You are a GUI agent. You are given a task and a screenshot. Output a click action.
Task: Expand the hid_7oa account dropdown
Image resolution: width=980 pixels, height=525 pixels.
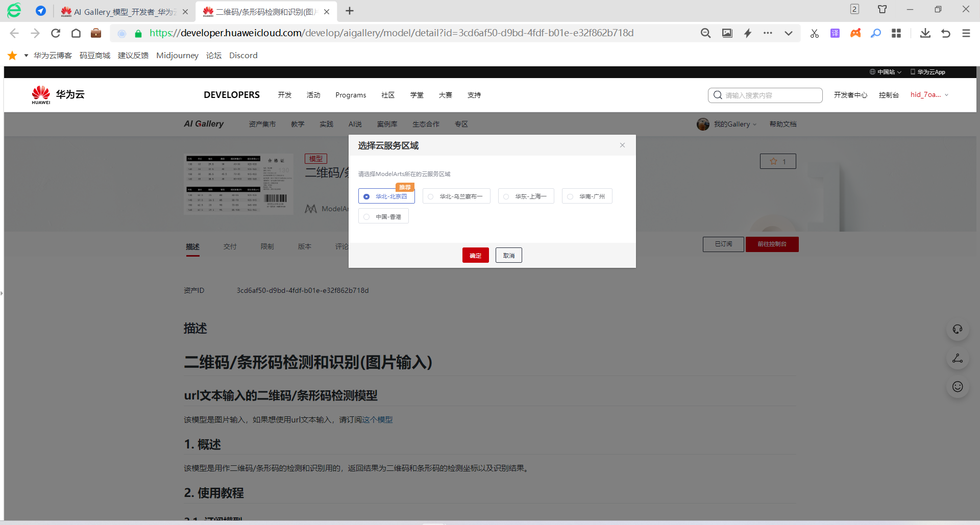[929, 94]
